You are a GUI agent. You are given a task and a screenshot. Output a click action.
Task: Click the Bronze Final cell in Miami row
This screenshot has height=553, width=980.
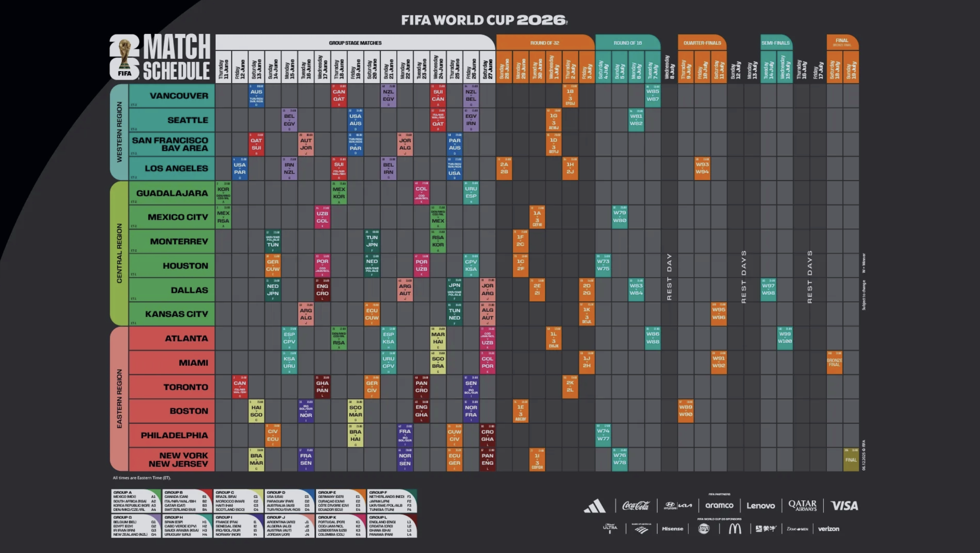coord(834,363)
